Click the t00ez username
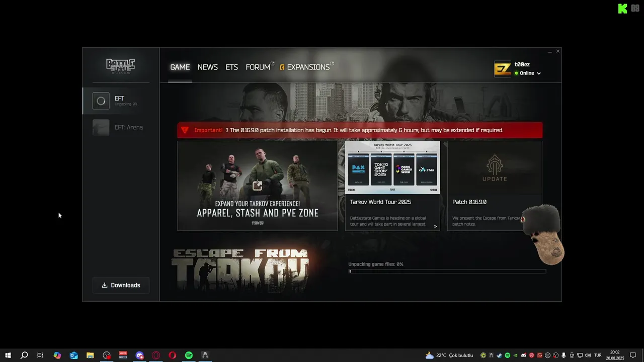This screenshot has height=362, width=644. tap(522, 64)
